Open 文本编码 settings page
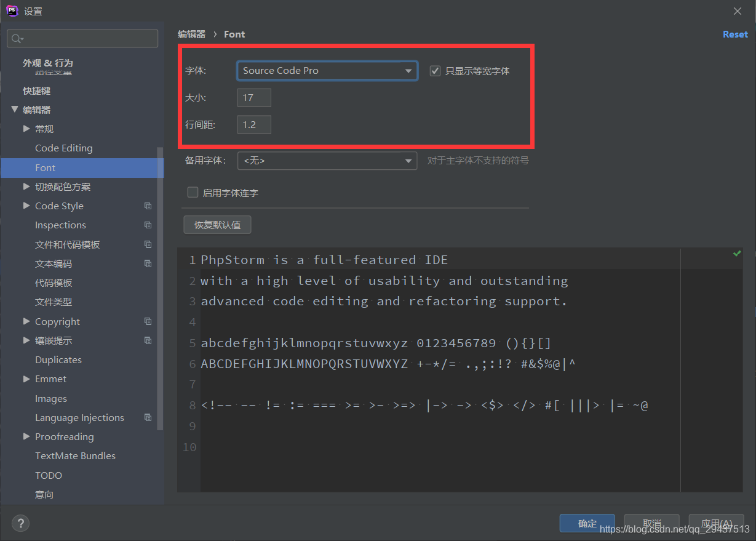 tap(54, 263)
